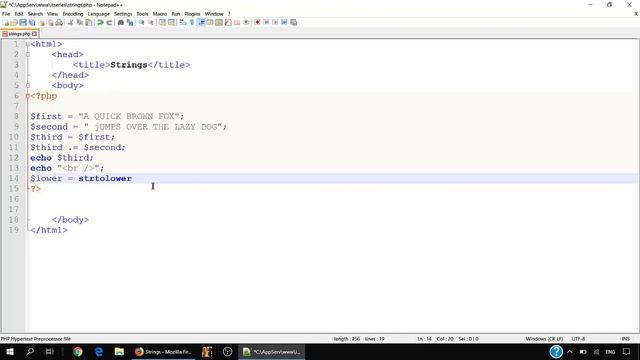This screenshot has width=640, height=360.
Task: Save the current file via toolbar
Action: 23,22
